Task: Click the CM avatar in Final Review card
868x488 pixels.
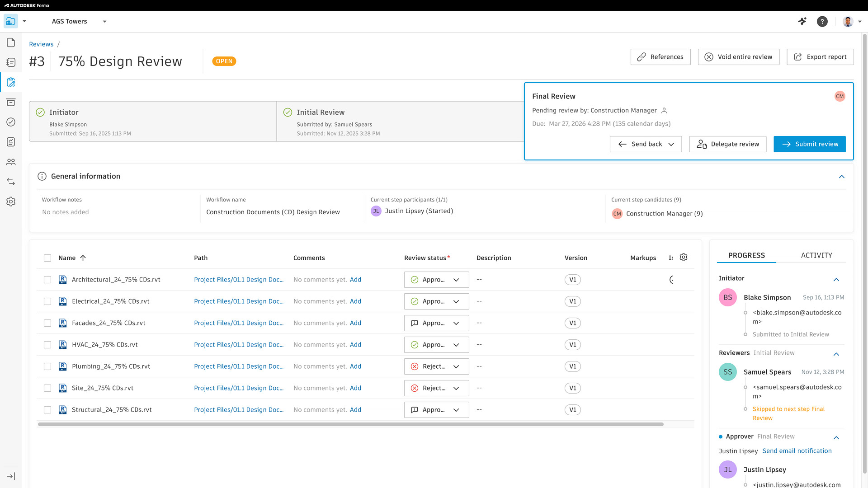Action: (840, 96)
